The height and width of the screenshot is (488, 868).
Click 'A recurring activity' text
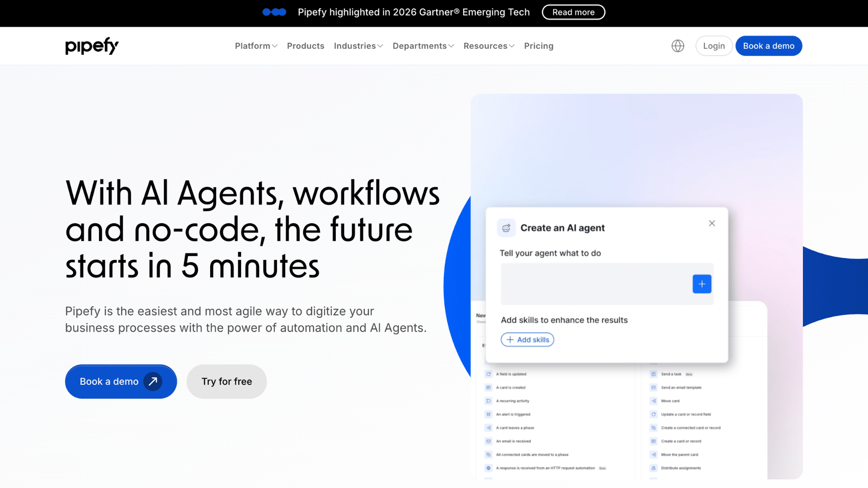coord(513,401)
